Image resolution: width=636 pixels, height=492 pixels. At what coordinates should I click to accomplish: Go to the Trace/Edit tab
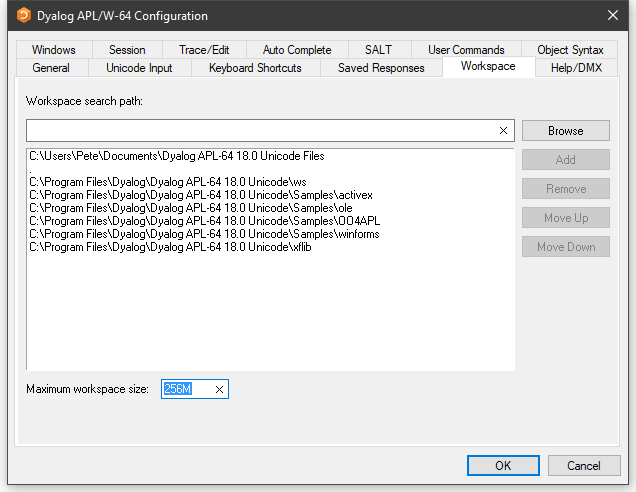[204, 50]
